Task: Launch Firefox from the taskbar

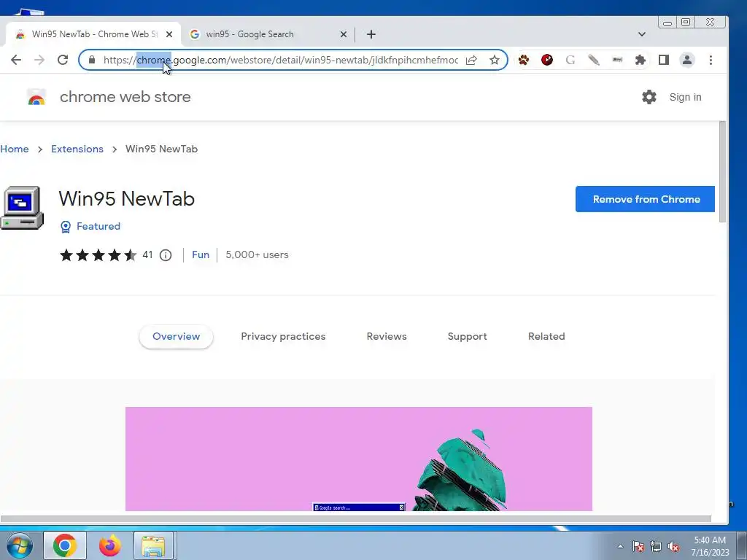Action: (109, 545)
